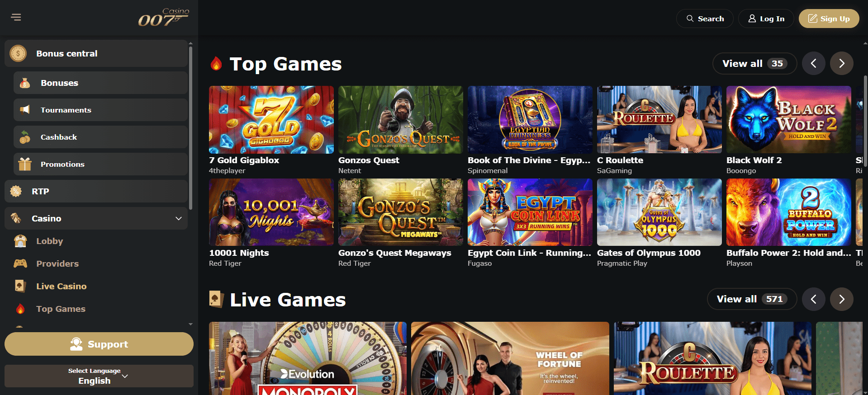Open the hamburger menu icon
The image size is (868, 395).
tap(16, 17)
